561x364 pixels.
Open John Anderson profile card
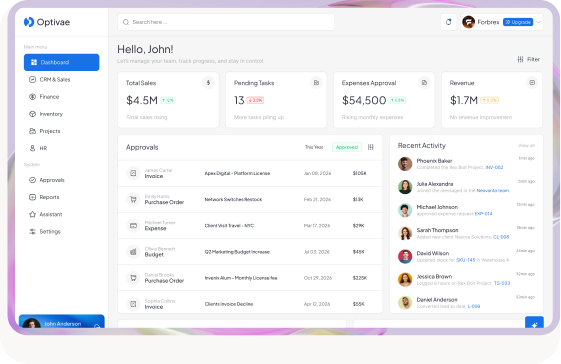(x=62, y=321)
